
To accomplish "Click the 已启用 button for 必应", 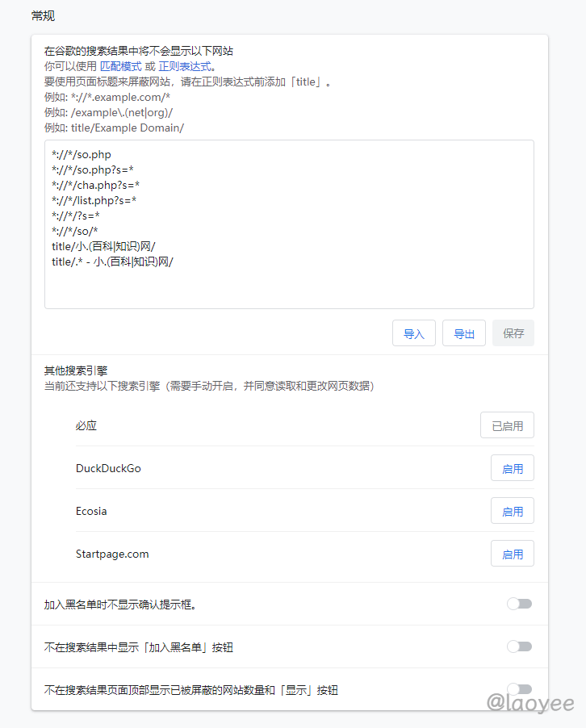I will click(507, 425).
